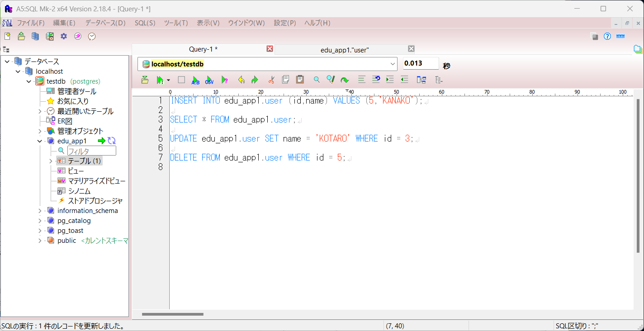This screenshot has height=331, width=644.
Task: Open the run button's dropdown arrow
Action: pos(168,80)
